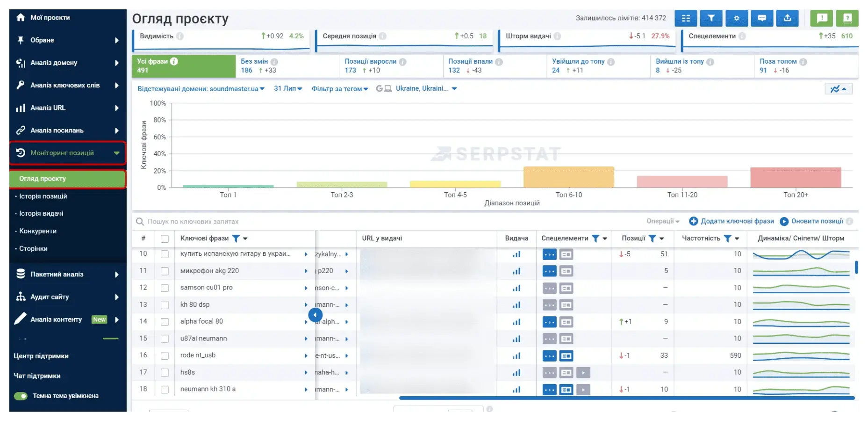Open the Операції dropdown
868x421 pixels.
pos(663,221)
